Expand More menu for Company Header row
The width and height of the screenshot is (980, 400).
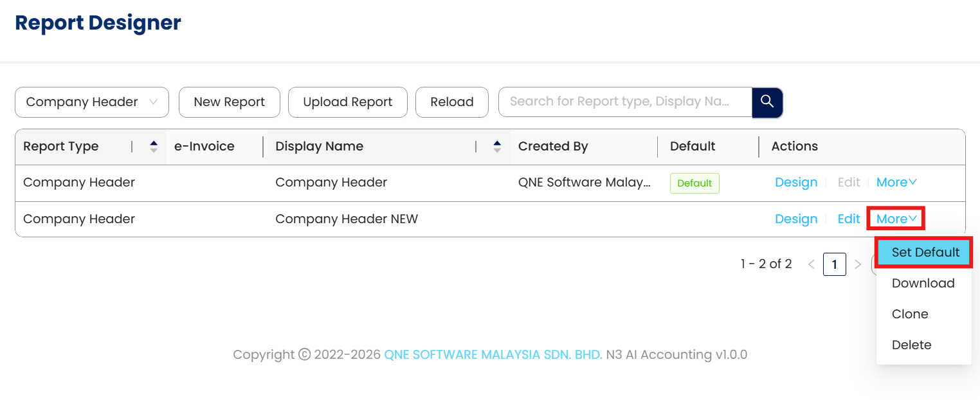pyautogui.click(x=896, y=183)
